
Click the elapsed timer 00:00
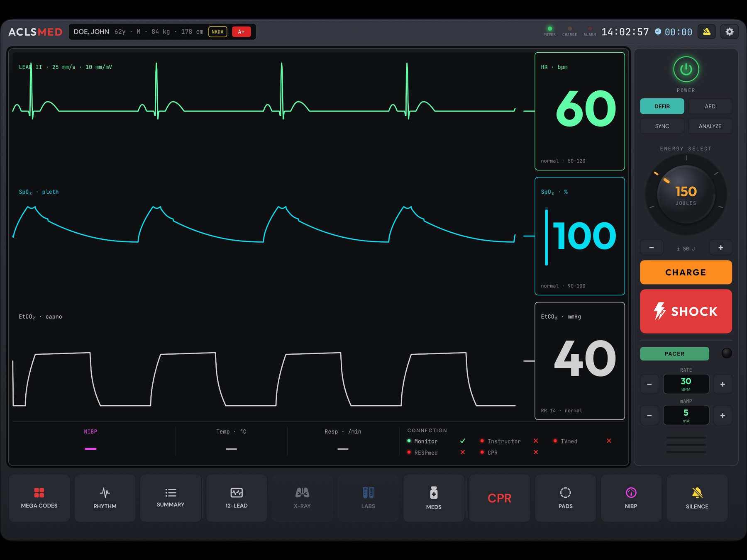click(679, 32)
